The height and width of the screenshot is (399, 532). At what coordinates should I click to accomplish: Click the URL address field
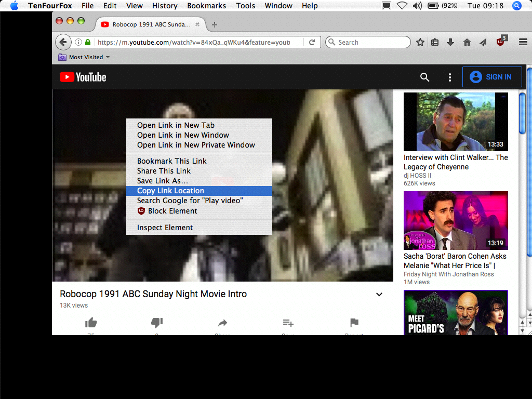tap(194, 43)
